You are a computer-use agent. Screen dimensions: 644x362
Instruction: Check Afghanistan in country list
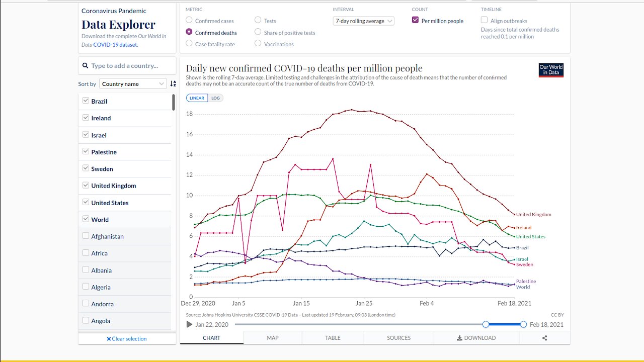86,236
